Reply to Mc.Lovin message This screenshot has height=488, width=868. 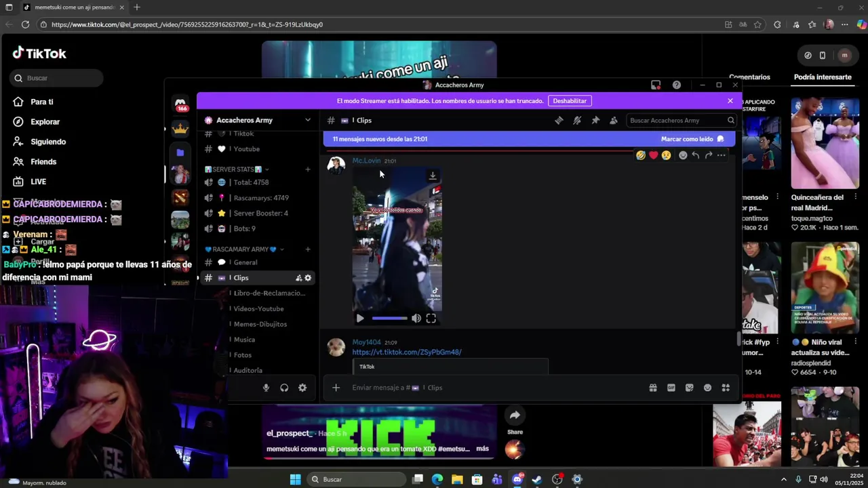point(696,155)
